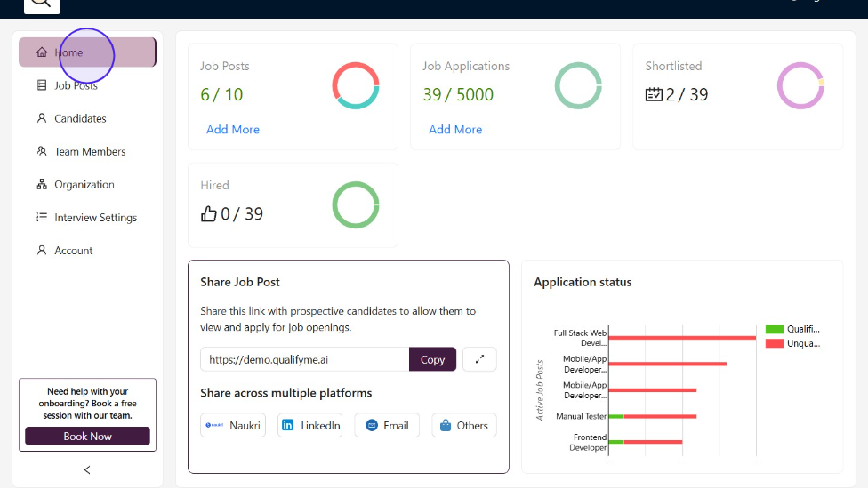Click the Hired progress donut ring

[x=356, y=205]
